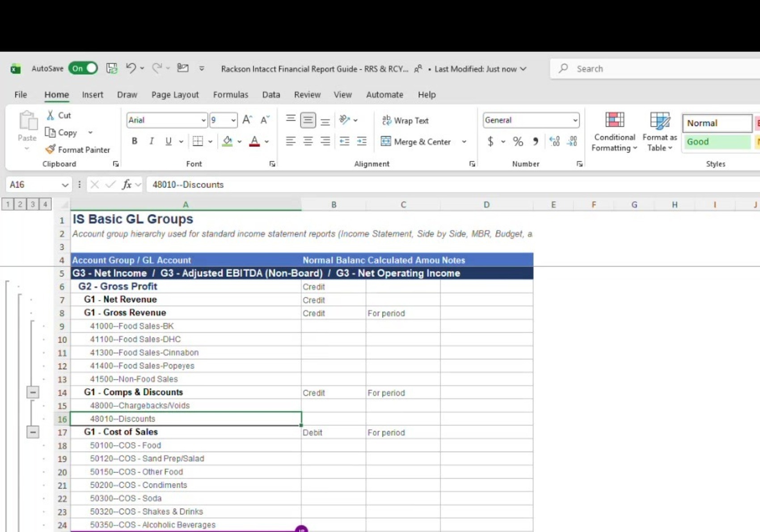Click Accounting Number Format dollar icon
Image resolution: width=760 pixels, height=532 pixels.
[490, 141]
